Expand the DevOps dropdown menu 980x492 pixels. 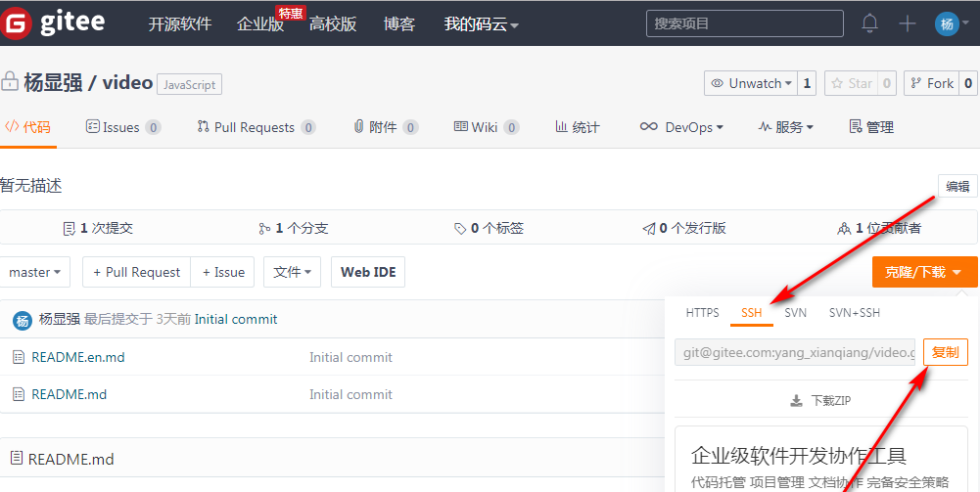coord(681,127)
